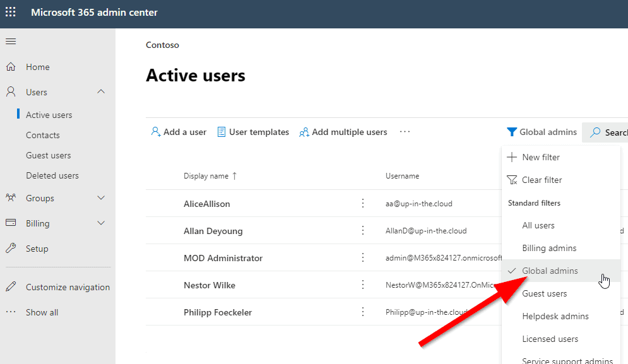Image resolution: width=628 pixels, height=364 pixels.
Task: Collapse navigation with the hamburger icon
Action: click(x=11, y=41)
